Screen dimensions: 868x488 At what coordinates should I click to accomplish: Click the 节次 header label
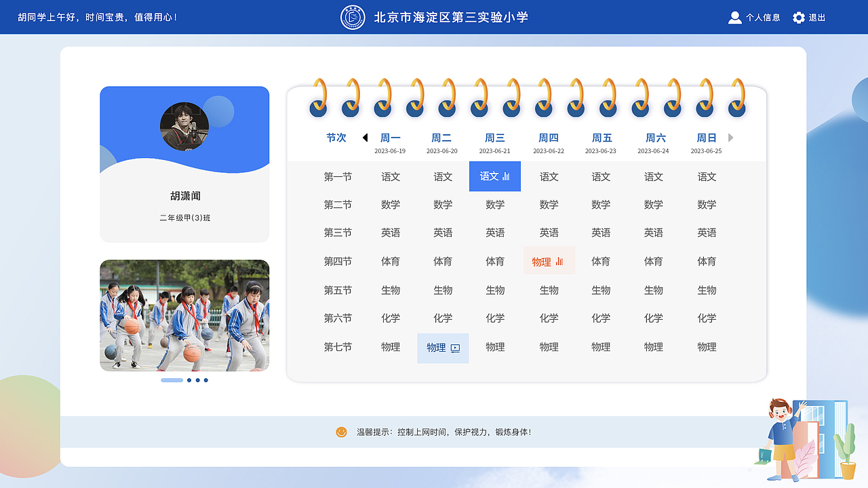click(337, 137)
